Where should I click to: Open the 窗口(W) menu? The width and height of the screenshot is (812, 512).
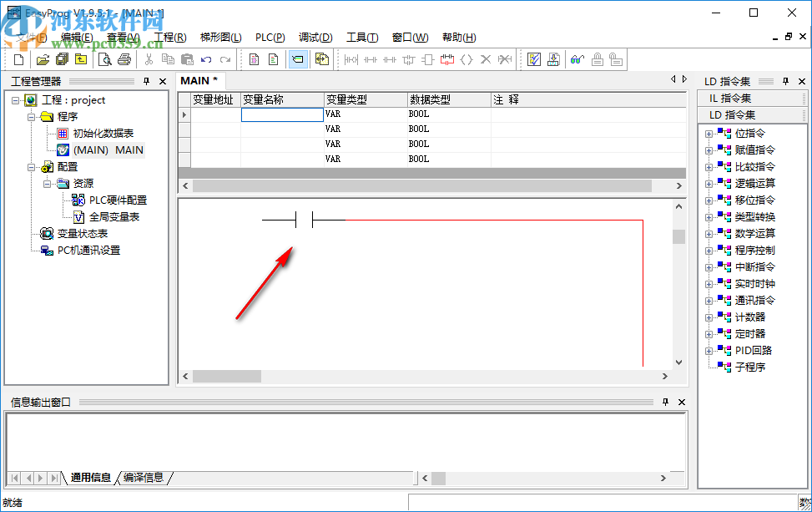(x=410, y=38)
